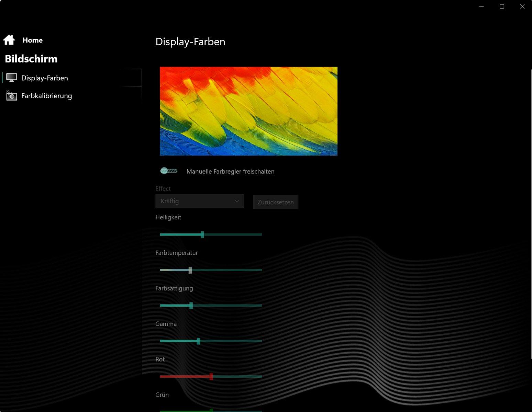Adjust the Helligkeit slider handle
532x412 pixels.
pos(202,234)
